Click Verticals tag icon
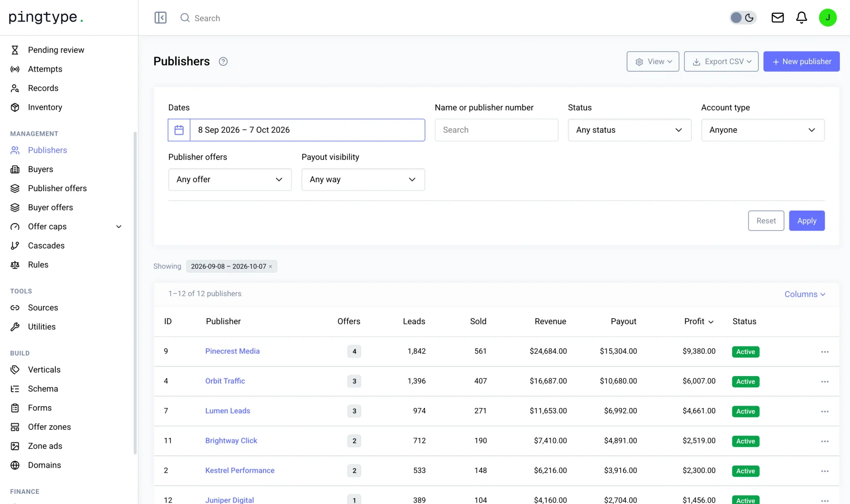The height and width of the screenshot is (504, 850). 15,369
